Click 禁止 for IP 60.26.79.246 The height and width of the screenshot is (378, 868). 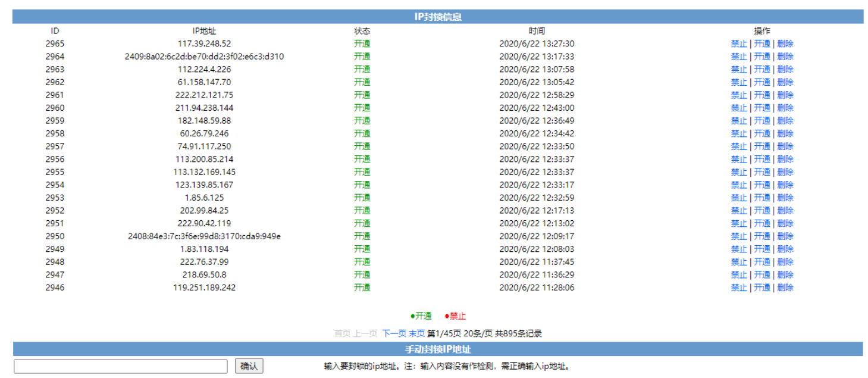pyautogui.click(x=738, y=133)
